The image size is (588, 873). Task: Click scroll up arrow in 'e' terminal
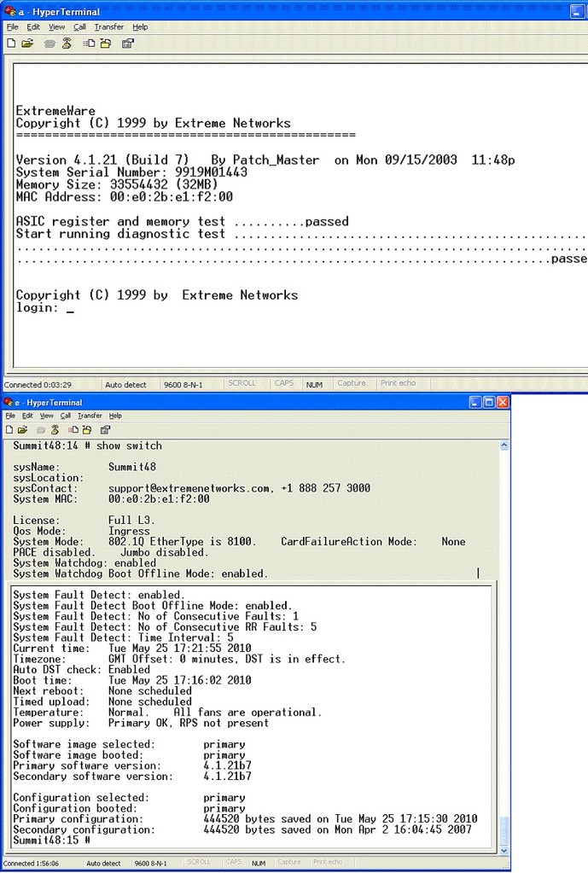click(504, 445)
